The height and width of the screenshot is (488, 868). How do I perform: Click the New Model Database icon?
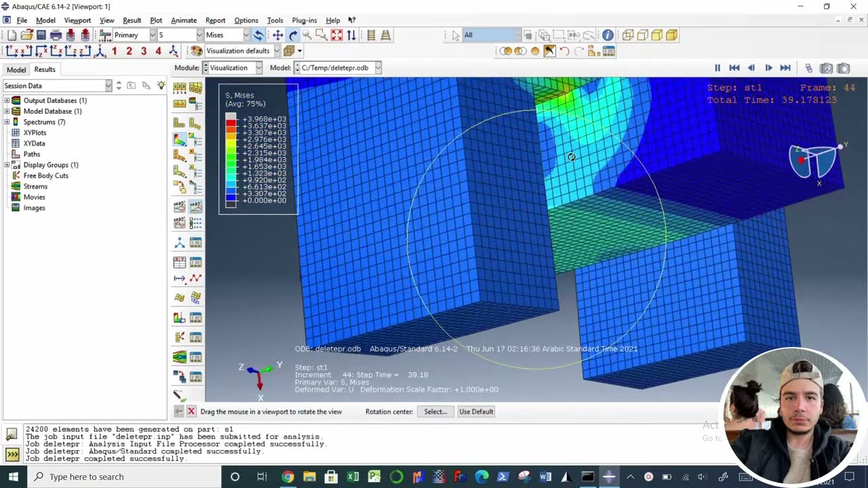(x=12, y=35)
